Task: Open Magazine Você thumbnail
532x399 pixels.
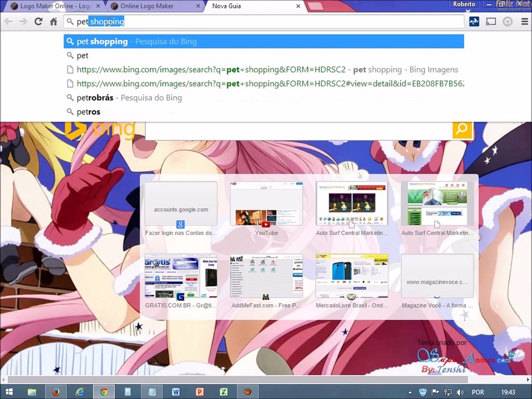Action: [437, 276]
